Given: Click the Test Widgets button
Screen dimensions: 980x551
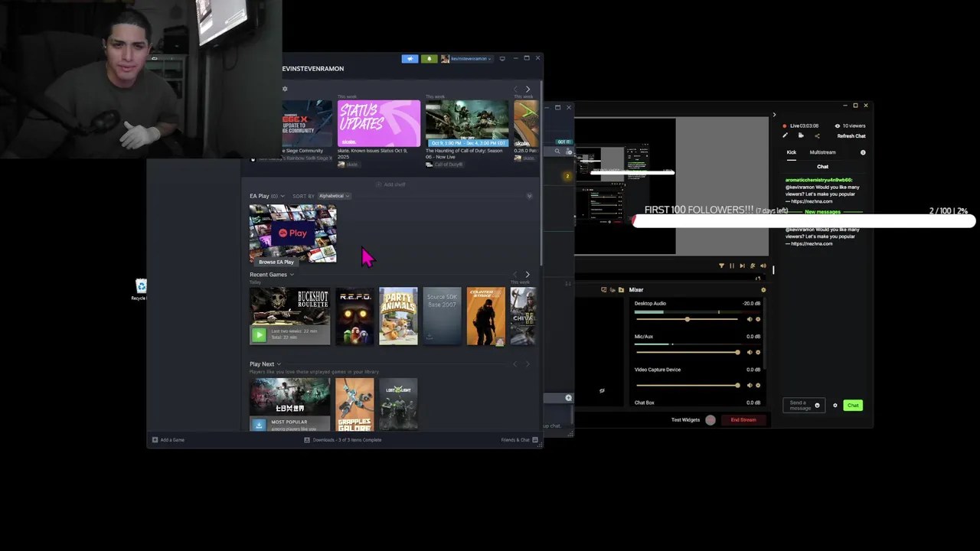Looking at the screenshot, I should (685, 420).
